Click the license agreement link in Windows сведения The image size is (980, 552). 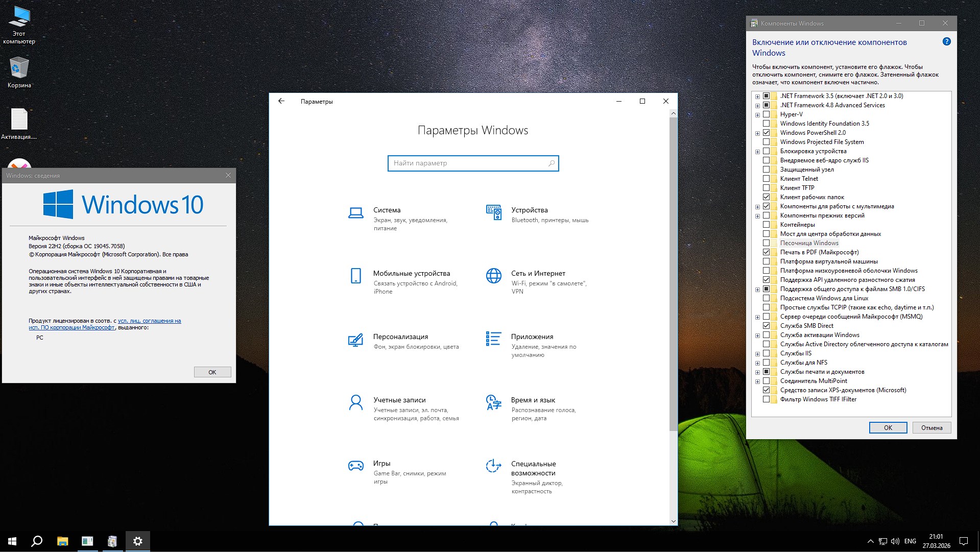(x=149, y=321)
